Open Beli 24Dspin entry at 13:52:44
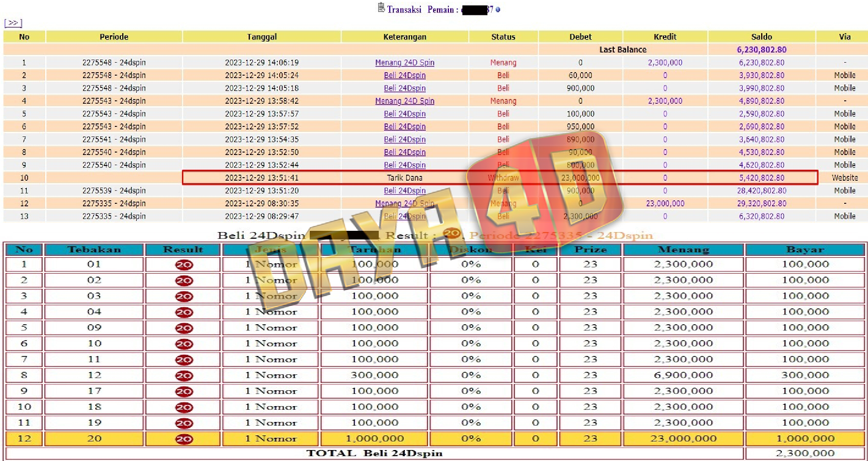The height and width of the screenshot is (461, 868). [x=404, y=165]
